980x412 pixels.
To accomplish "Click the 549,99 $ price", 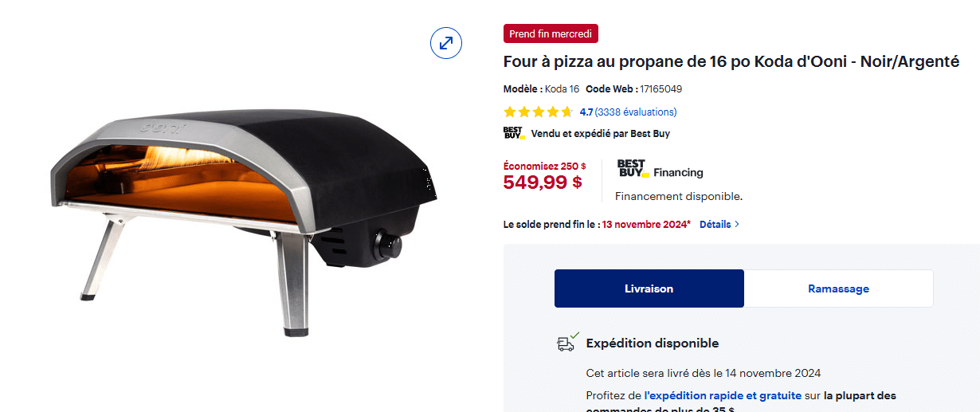I will click(x=543, y=182).
